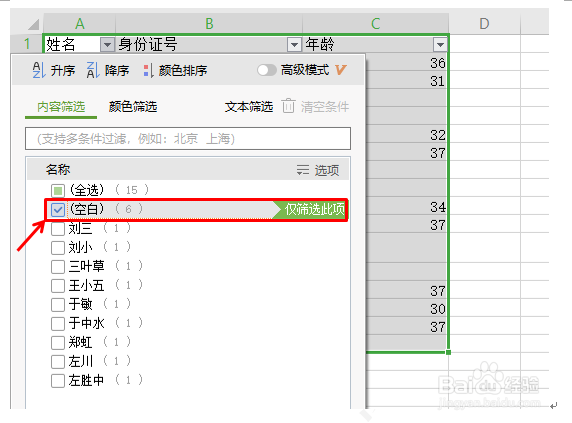Check the 刘三 checkbox
Image resolution: width=572 pixels, height=423 pixels.
tap(58, 229)
